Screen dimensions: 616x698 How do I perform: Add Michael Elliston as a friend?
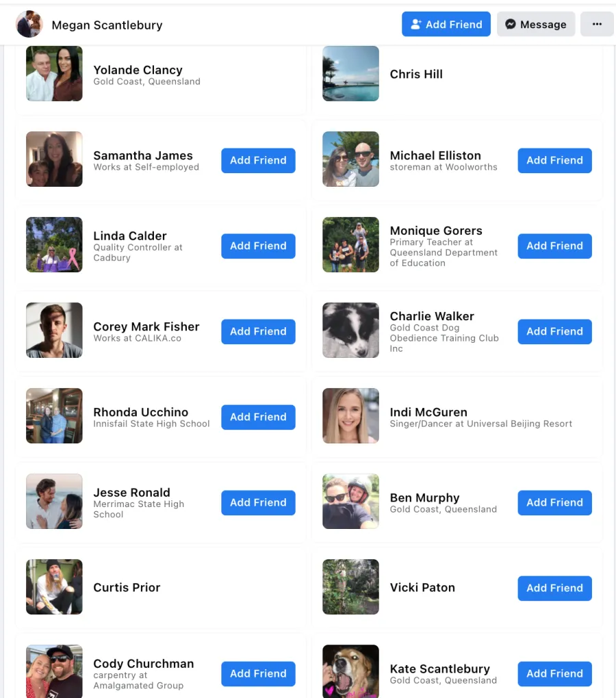click(x=554, y=160)
